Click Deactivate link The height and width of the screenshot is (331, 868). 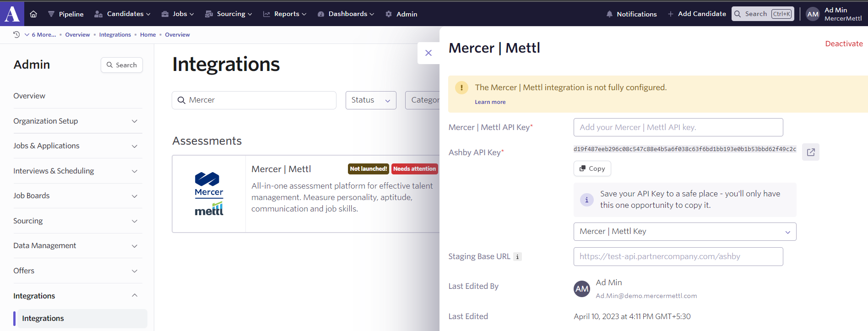click(844, 44)
